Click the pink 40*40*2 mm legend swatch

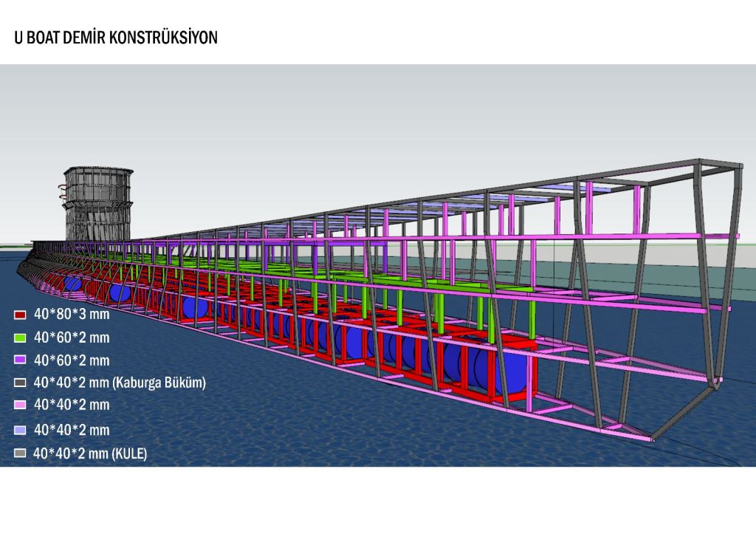point(20,405)
